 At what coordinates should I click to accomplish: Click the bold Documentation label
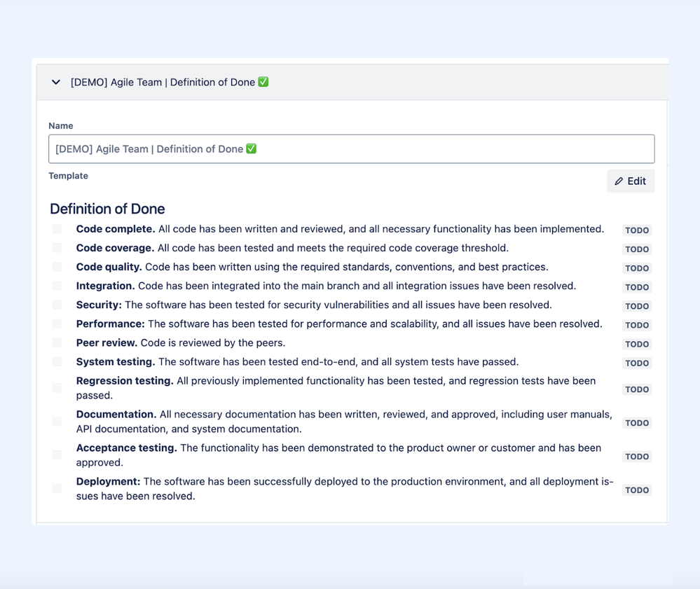[x=116, y=414]
